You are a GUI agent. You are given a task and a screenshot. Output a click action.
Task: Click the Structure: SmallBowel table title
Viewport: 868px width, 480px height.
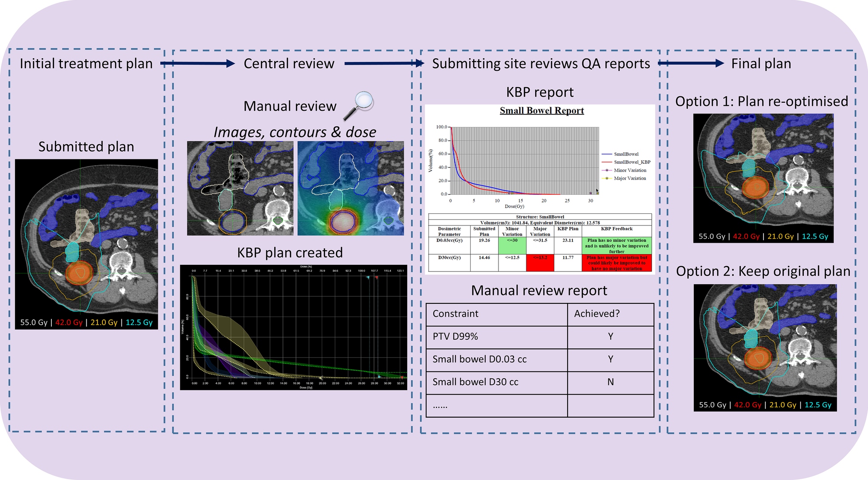tap(540, 217)
